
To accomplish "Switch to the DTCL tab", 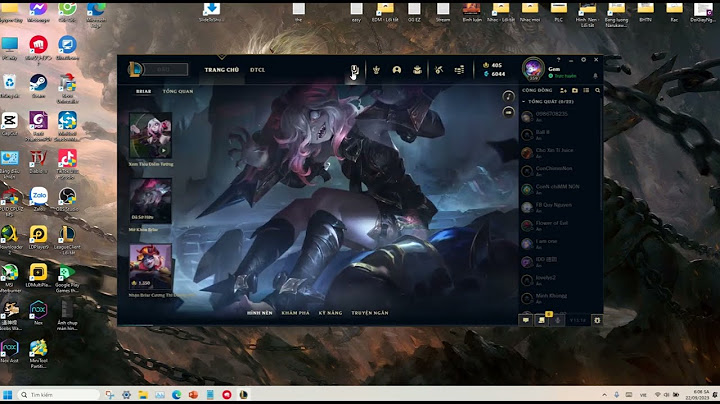I will [x=258, y=70].
